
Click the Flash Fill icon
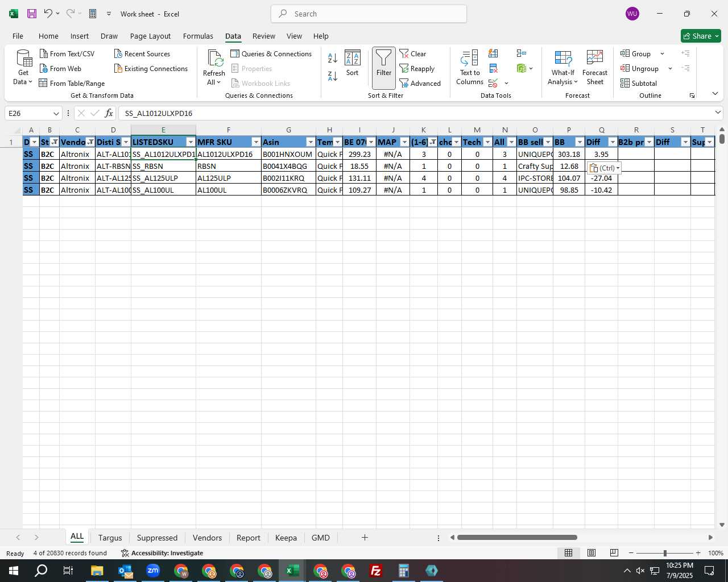[493, 53]
